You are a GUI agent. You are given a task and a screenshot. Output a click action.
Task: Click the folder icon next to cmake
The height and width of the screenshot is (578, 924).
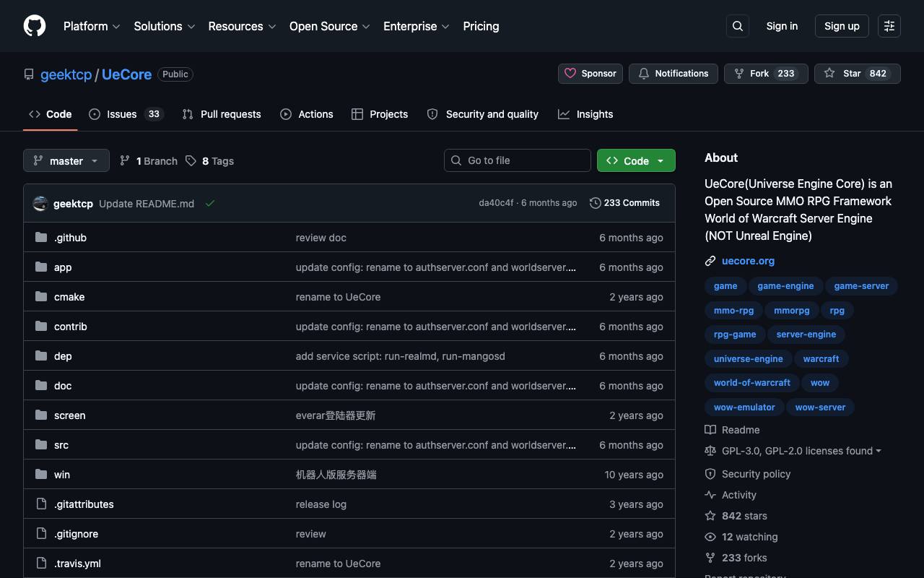[41, 296]
